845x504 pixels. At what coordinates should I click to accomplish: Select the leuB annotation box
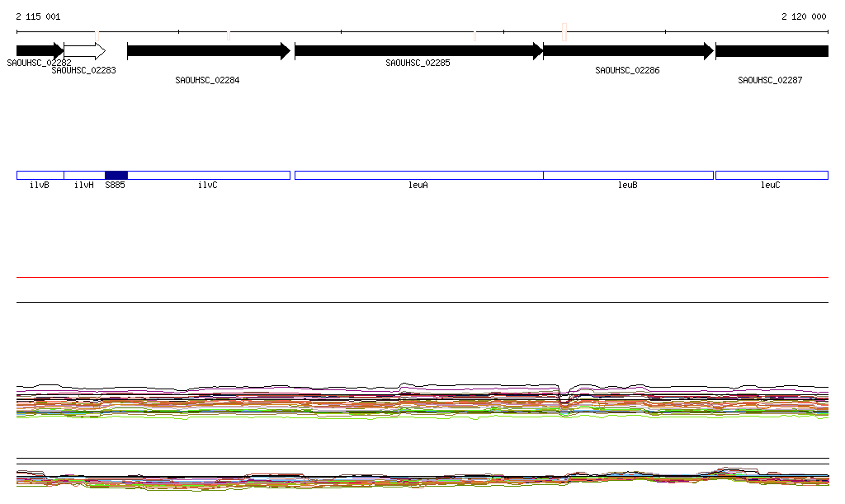628,175
